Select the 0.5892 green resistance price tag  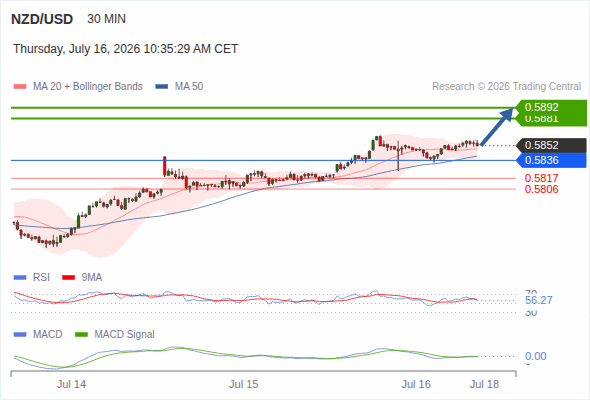click(x=551, y=107)
